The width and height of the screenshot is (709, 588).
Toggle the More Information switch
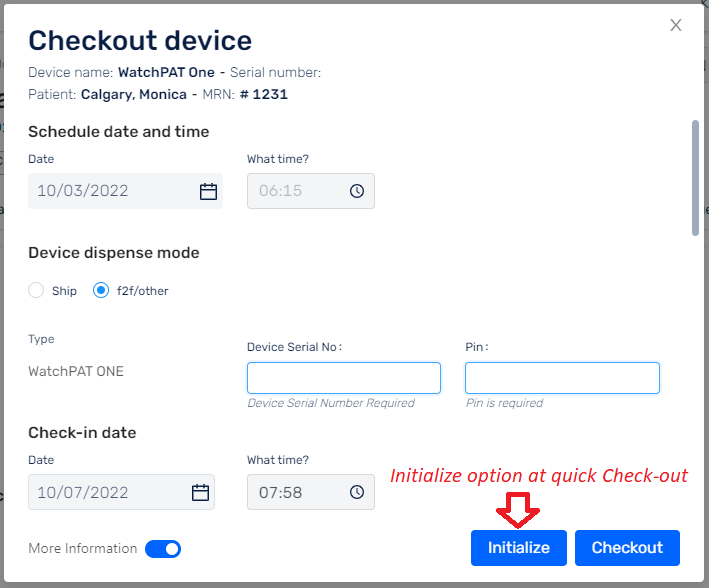(x=163, y=549)
